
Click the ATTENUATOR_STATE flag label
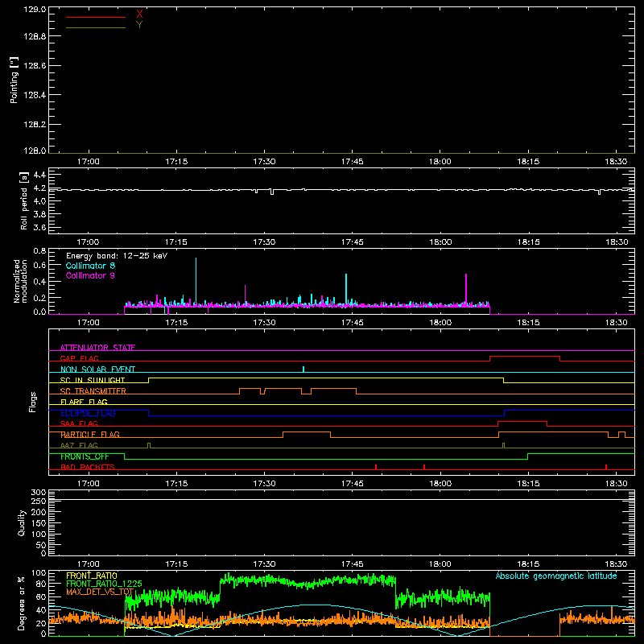pyautogui.click(x=97, y=348)
